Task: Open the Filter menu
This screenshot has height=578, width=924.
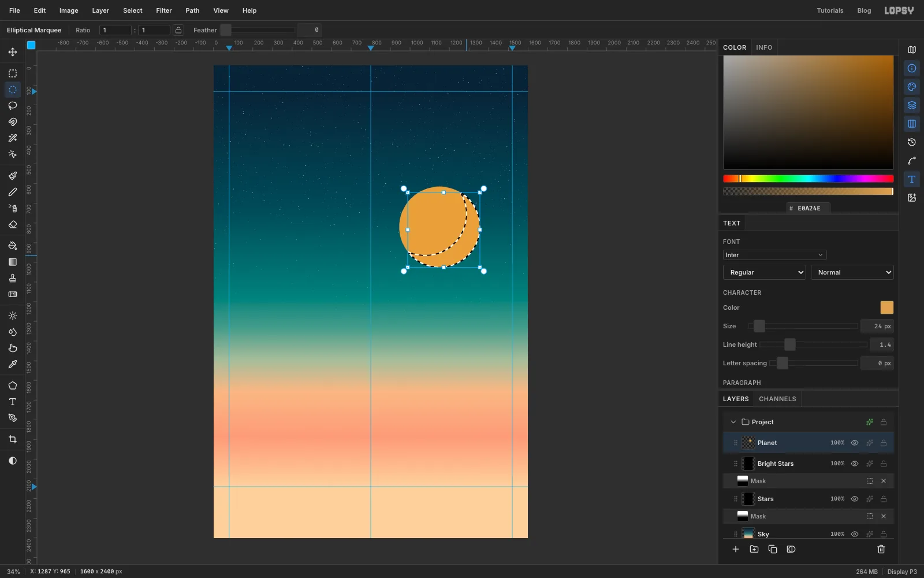Action: coord(164,10)
